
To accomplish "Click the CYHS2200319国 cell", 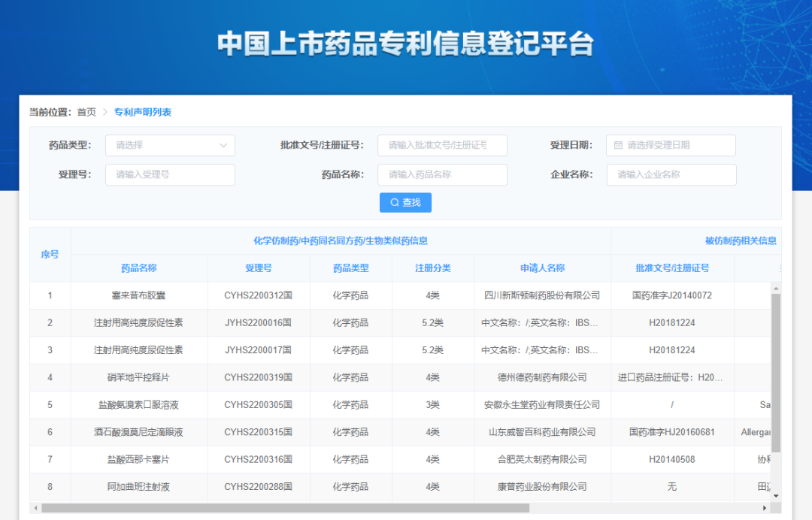I will 259,377.
